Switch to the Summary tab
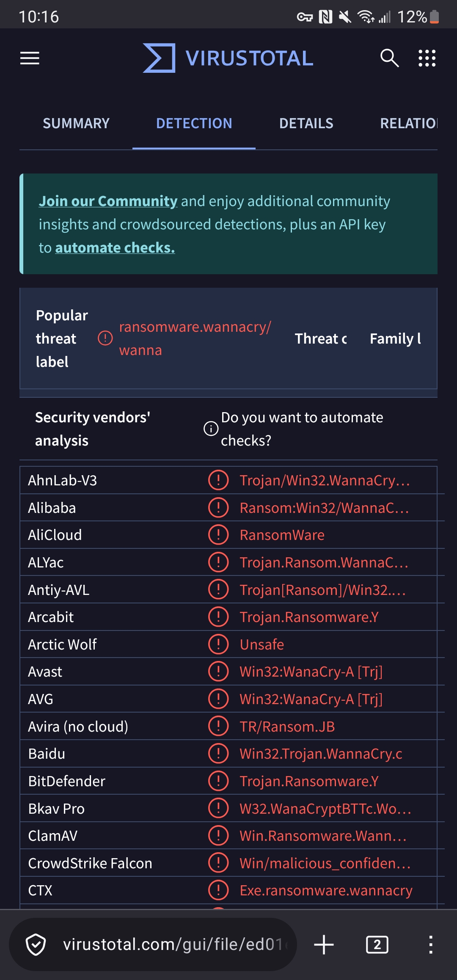457x980 pixels. pos(76,124)
